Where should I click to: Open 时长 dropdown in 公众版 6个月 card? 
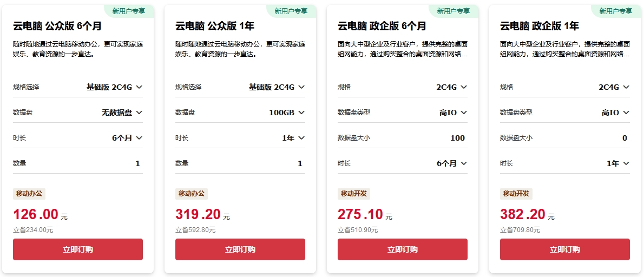tap(127, 138)
